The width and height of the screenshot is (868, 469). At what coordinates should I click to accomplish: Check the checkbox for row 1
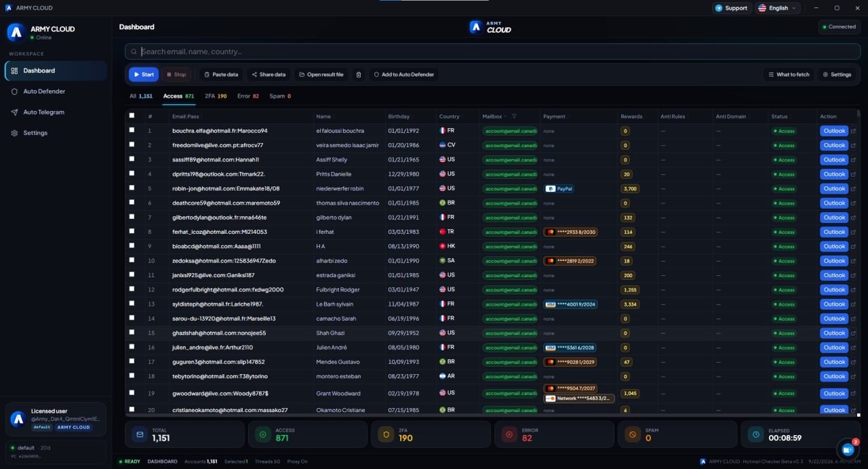pos(132,130)
